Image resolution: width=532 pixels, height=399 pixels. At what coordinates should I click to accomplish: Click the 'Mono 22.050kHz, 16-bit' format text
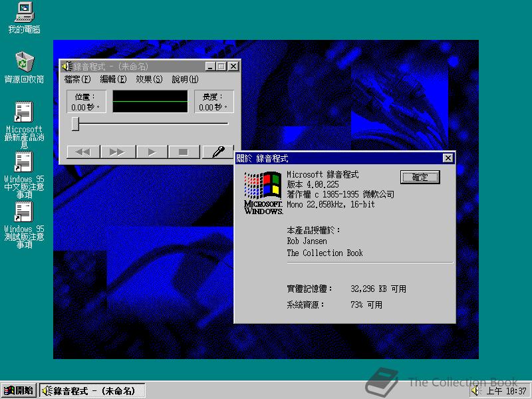click(x=331, y=205)
